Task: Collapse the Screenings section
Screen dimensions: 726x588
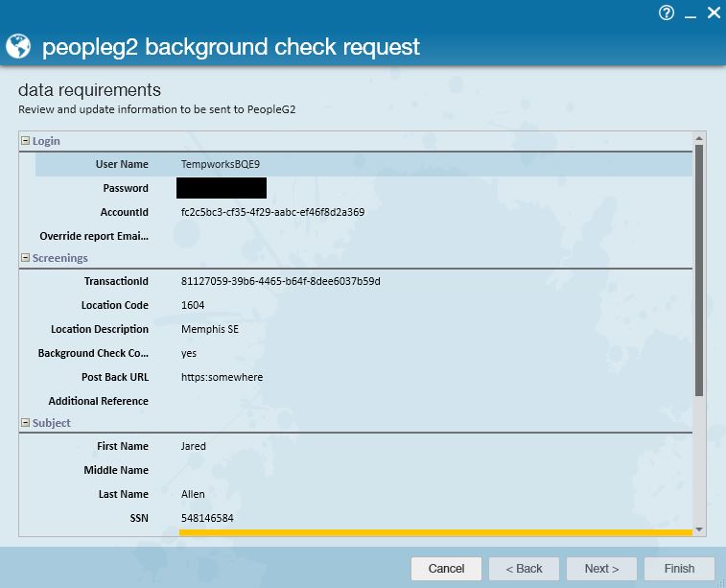Action: (x=26, y=257)
